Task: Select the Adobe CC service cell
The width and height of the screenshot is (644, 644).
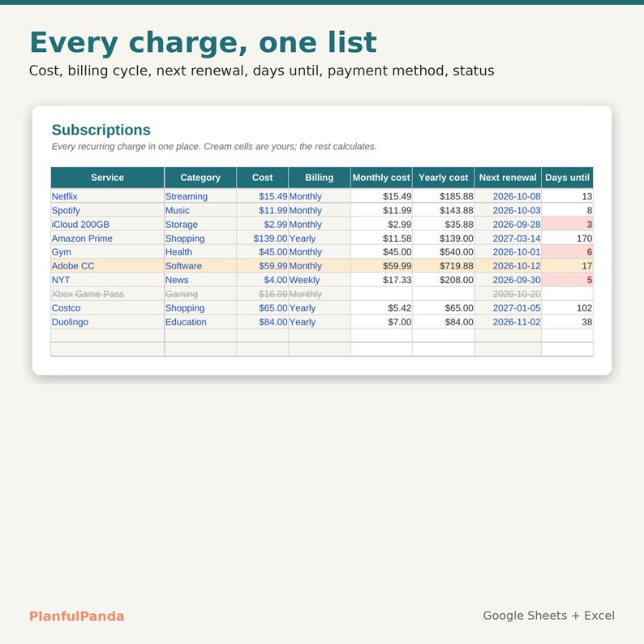Action: (x=108, y=266)
